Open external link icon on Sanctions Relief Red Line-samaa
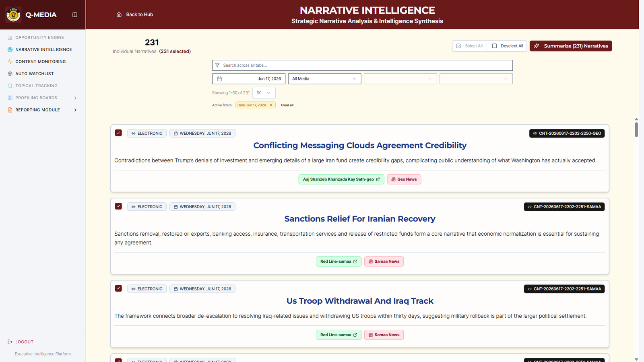Image resolution: width=644 pixels, height=362 pixels. (355, 261)
